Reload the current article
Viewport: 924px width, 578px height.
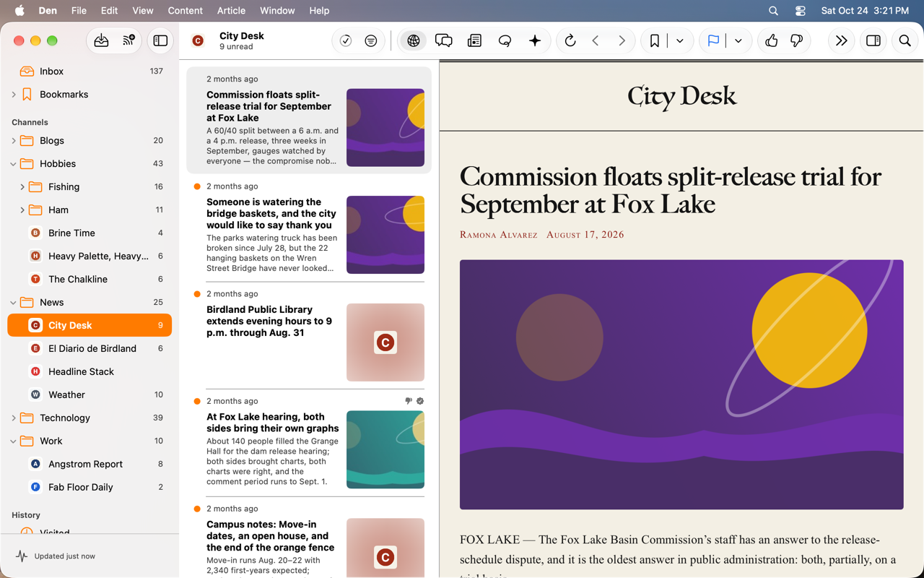pos(570,41)
